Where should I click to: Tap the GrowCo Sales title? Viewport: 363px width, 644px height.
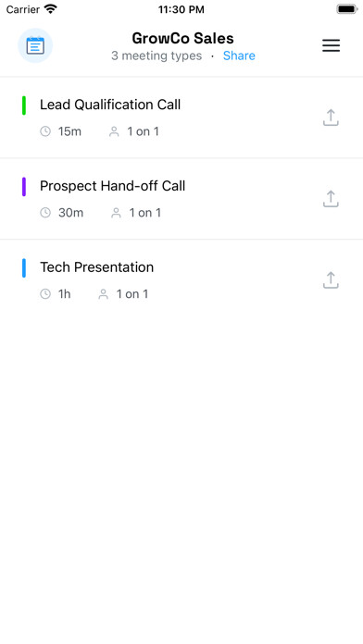point(183,38)
